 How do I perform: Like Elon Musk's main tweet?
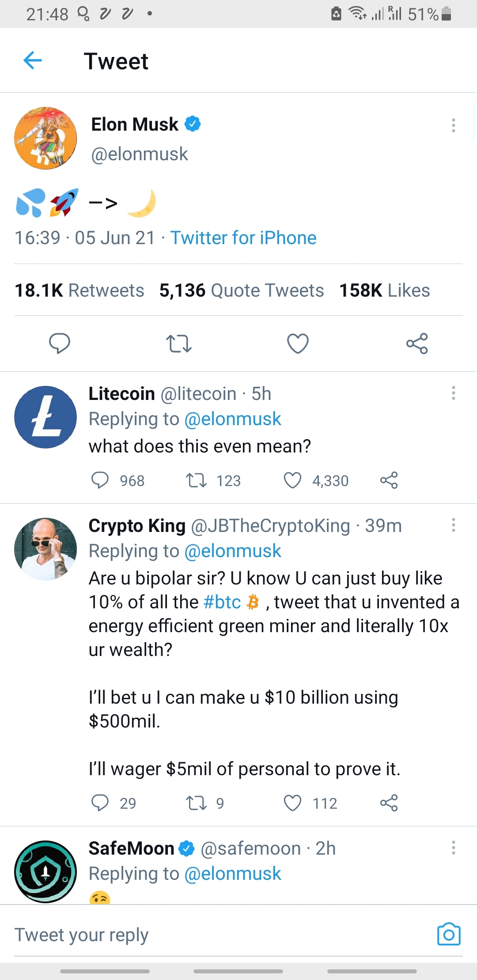[298, 343]
